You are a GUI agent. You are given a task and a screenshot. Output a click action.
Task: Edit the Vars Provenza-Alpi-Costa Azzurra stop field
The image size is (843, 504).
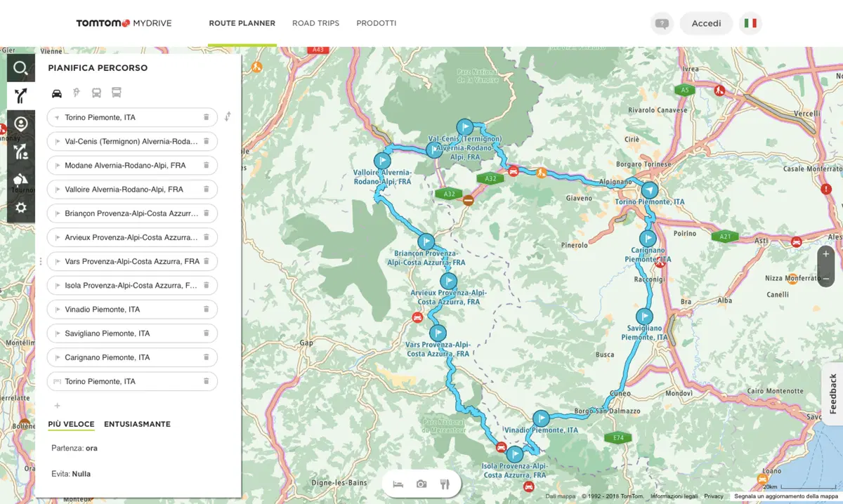132,261
